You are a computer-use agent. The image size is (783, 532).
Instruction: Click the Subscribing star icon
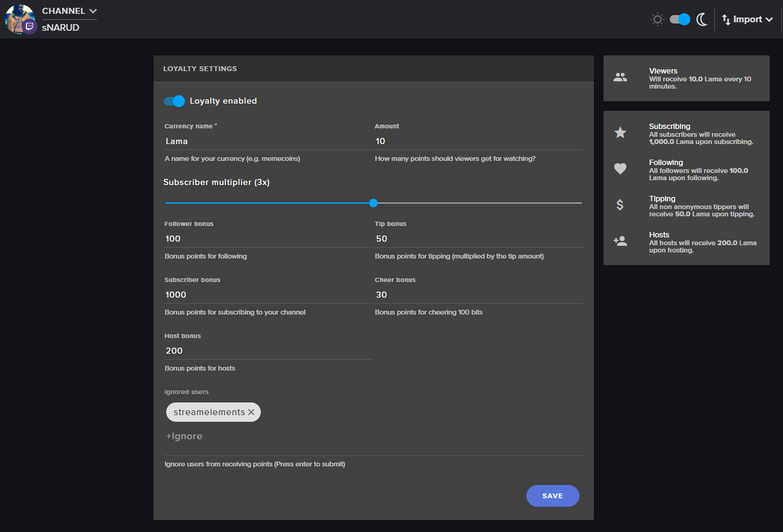[620, 133]
